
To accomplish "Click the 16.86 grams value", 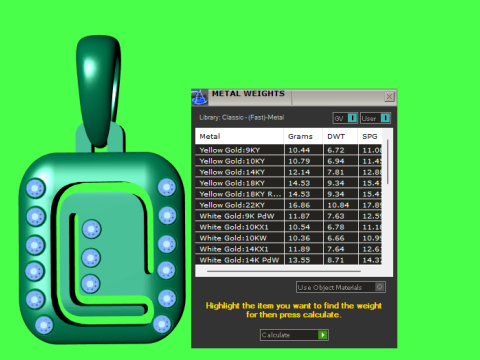I will 299,205.
